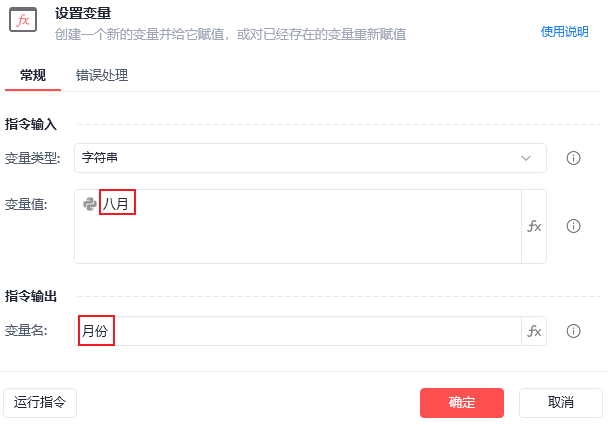Click the info icon next to 变量值
Screen dimensions: 608x425
(x=574, y=226)
